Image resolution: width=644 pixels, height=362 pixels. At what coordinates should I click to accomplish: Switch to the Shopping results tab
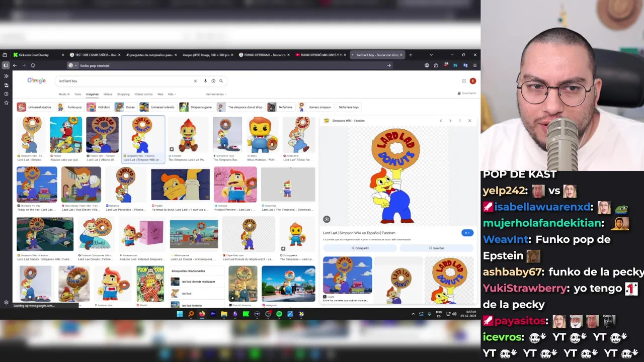tap(123, 94)
